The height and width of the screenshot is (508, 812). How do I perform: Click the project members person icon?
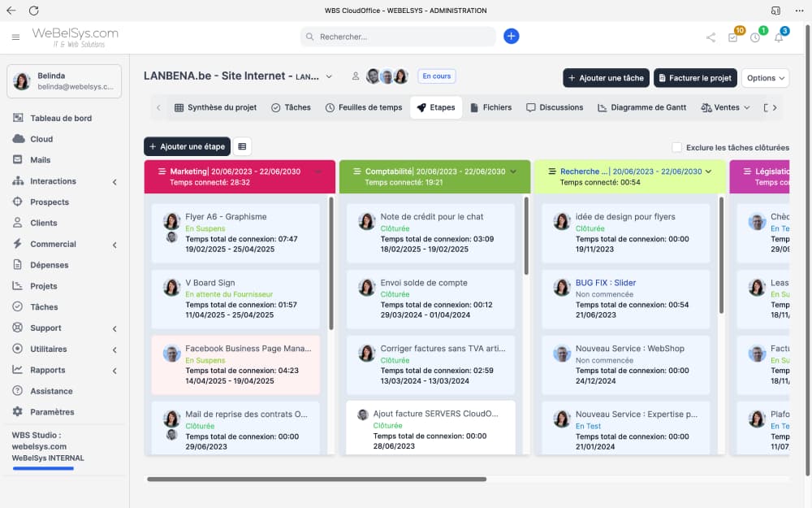[355, 76]
